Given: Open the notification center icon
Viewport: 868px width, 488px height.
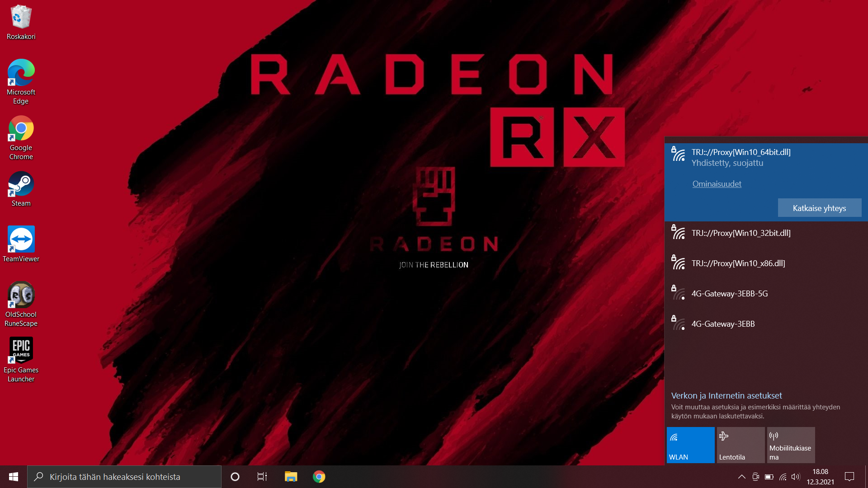Looking at the screenshot, I should pos(849,477).
